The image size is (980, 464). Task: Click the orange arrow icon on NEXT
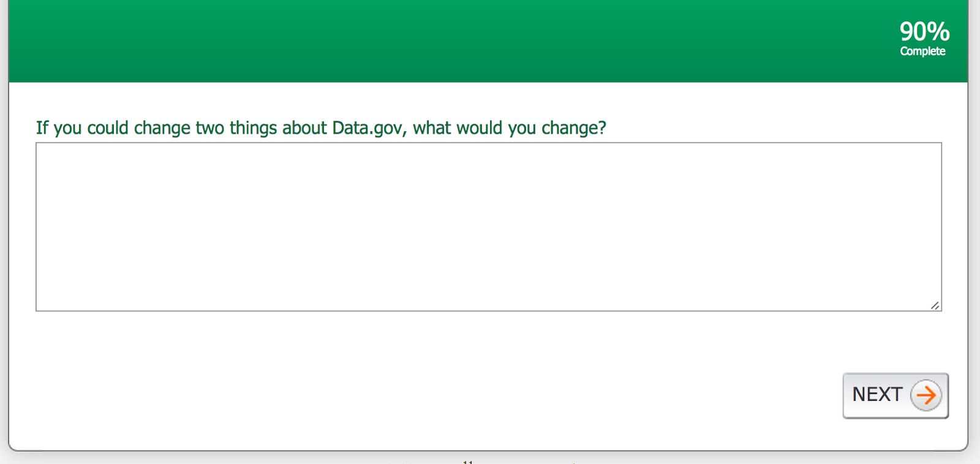coord(925,395)
